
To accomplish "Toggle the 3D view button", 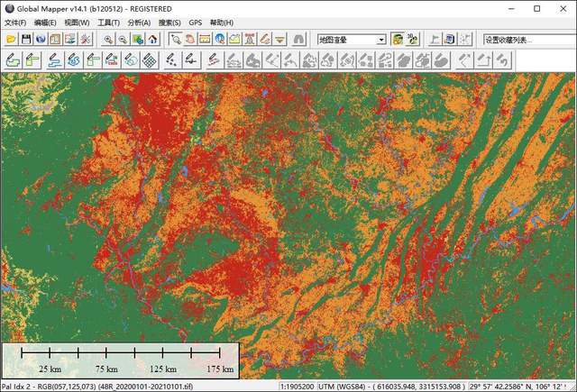I will pyautogui.click(x=412, y=40).
